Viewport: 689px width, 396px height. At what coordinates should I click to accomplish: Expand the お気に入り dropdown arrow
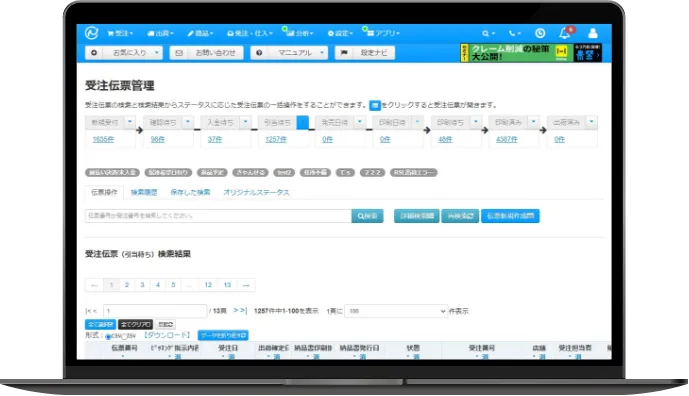156,53
